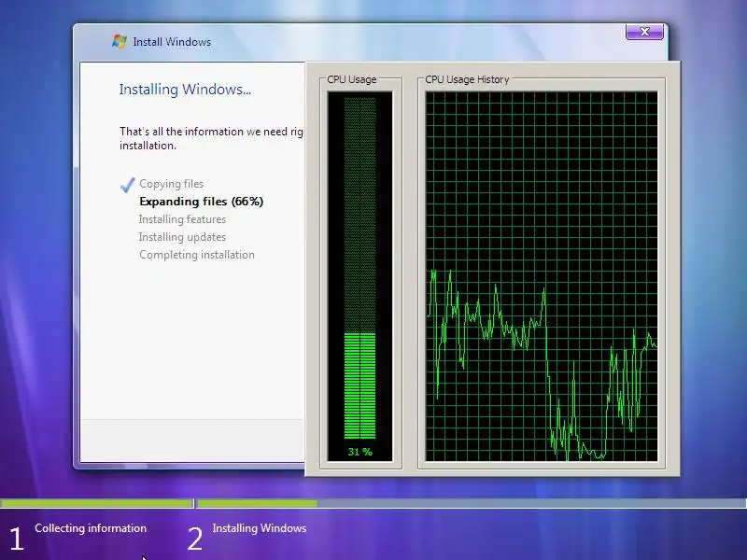Close the Install Windows dialog
The width and height of the screenshot is (747, 560).
(x=644, y=32)
